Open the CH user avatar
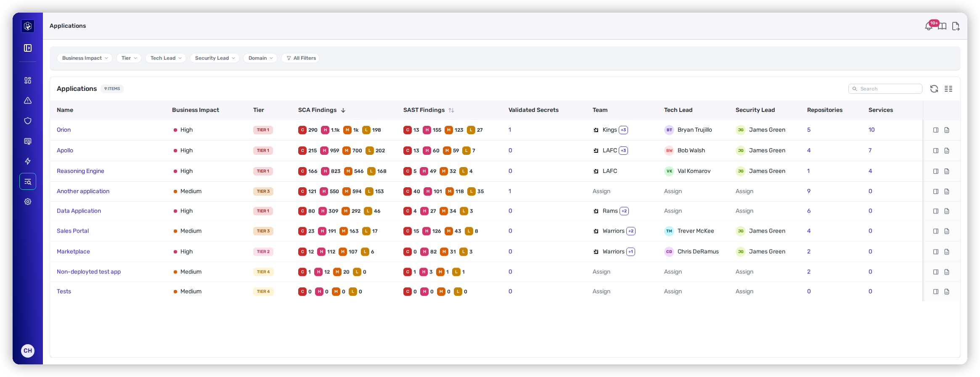Image resolution: width=980 pixels, height=377 pixels. coord(28,350)
